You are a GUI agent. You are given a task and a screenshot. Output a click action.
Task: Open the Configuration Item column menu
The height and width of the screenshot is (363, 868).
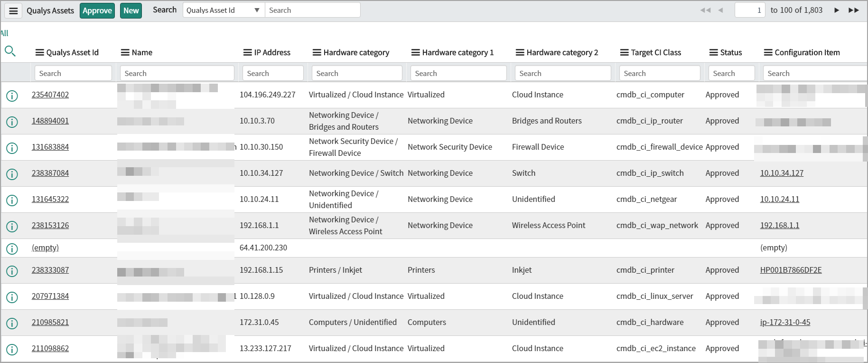(x=768, y=53)
